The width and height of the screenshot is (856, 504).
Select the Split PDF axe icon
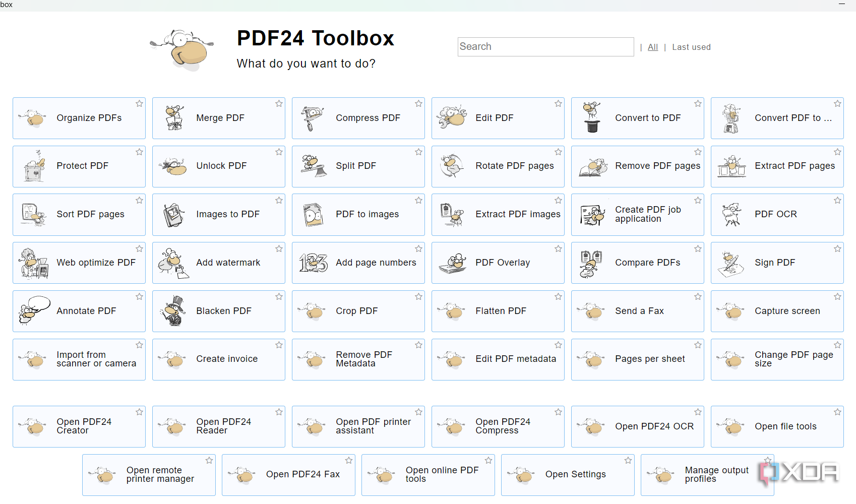(x=314, y=166)
